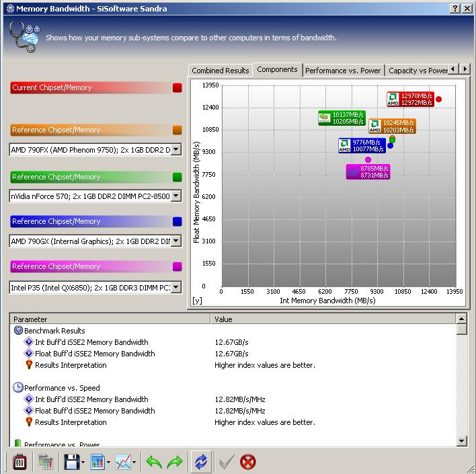Go back with the green left arrow

pos(154,462)
